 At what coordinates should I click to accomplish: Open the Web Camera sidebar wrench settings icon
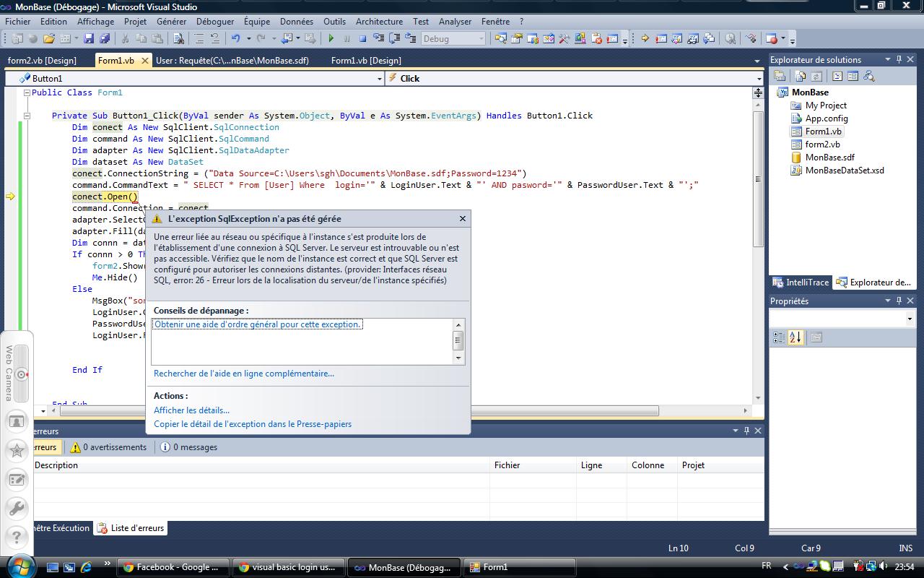point(17,508)
